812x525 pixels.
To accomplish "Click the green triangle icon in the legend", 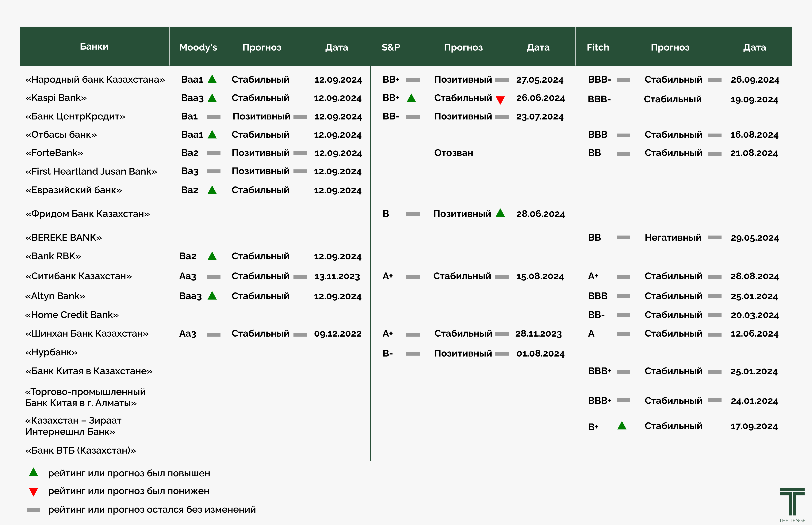I will click(x=33, y=472).
